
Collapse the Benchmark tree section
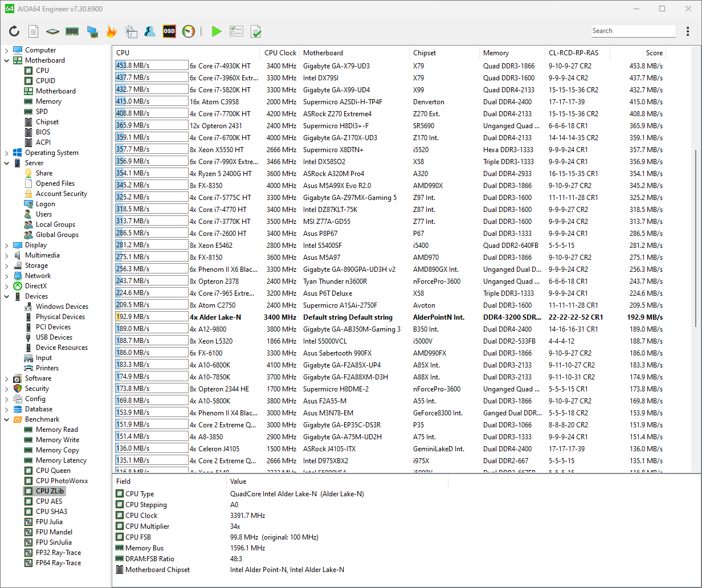point(7,419)
